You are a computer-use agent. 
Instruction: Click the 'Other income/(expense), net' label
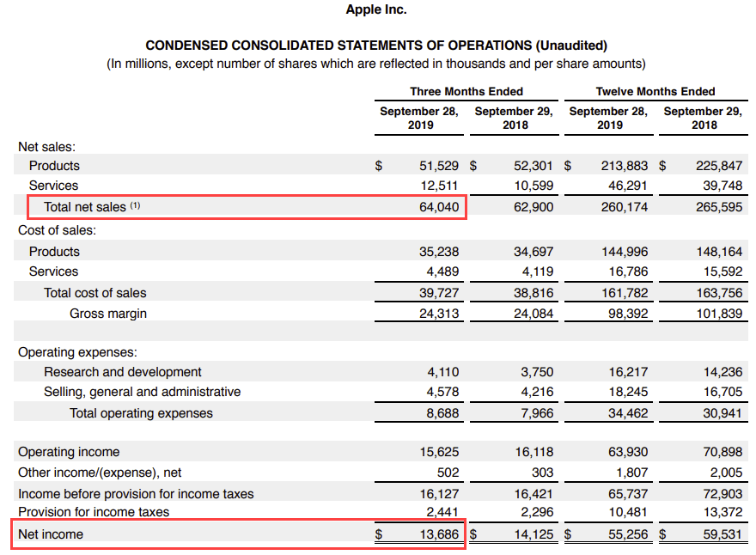100,473
